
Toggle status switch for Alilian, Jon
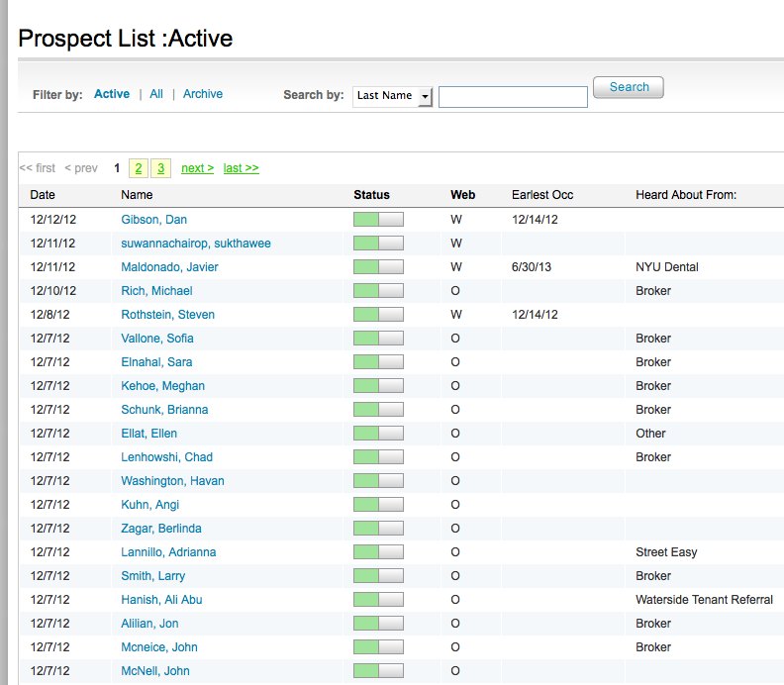378,623
